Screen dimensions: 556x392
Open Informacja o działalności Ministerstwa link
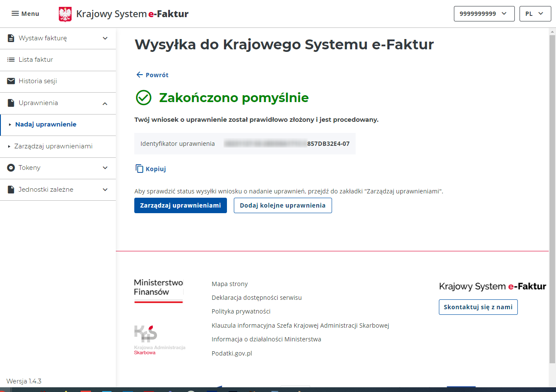point(266,339)
